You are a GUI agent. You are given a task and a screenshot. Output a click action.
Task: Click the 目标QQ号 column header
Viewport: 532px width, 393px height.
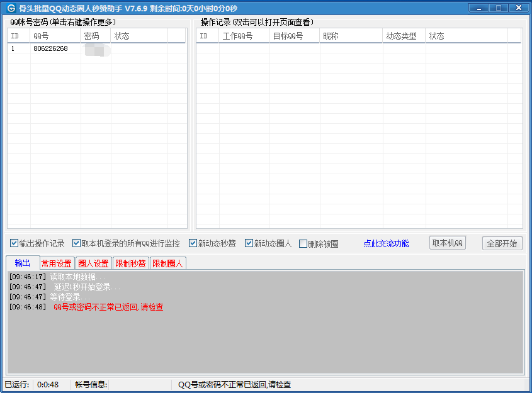click(x=294, y=36)
